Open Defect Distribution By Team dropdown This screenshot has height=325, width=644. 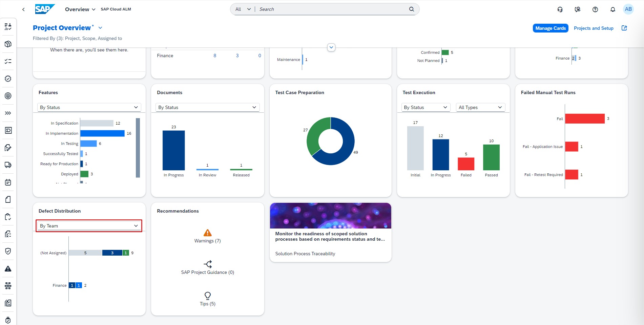coord(89,226)
